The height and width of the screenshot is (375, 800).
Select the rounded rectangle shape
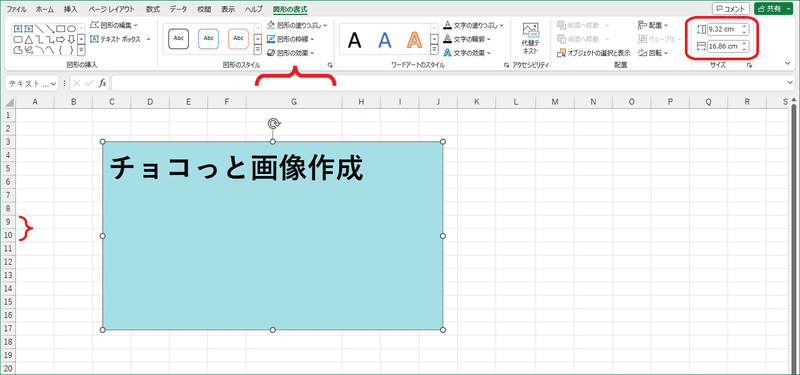(18, 39)
